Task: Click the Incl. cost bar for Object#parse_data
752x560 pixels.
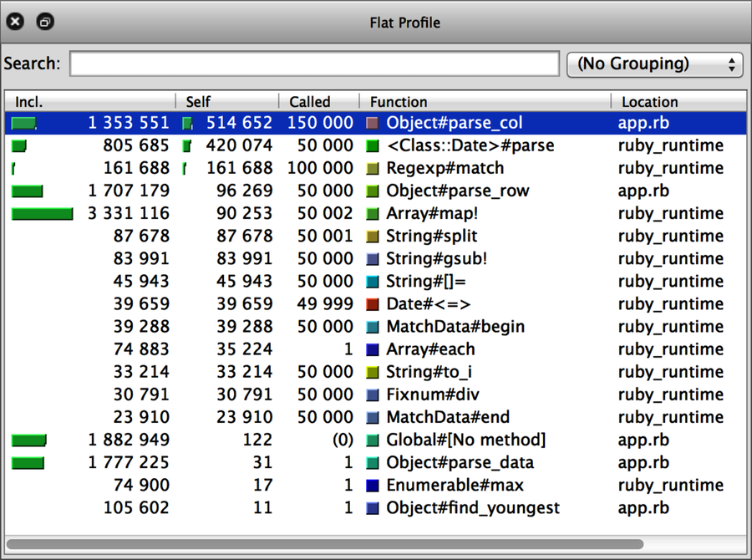Action: (x=28, y=462)
